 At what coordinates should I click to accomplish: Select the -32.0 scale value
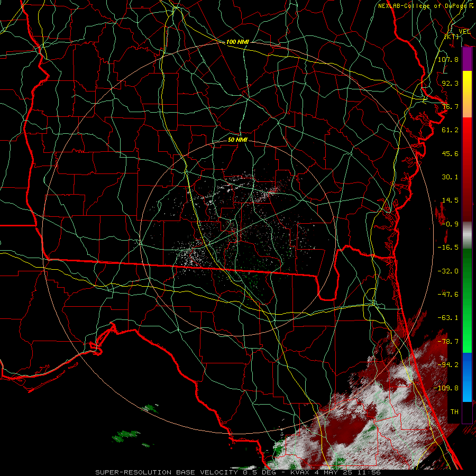pyautogui.click(x=448, y=271)
